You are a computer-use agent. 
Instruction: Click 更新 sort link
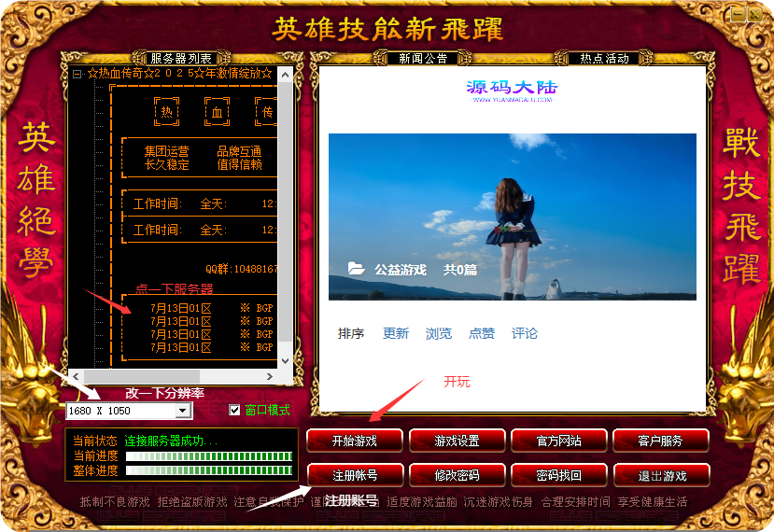click(396, 333)
